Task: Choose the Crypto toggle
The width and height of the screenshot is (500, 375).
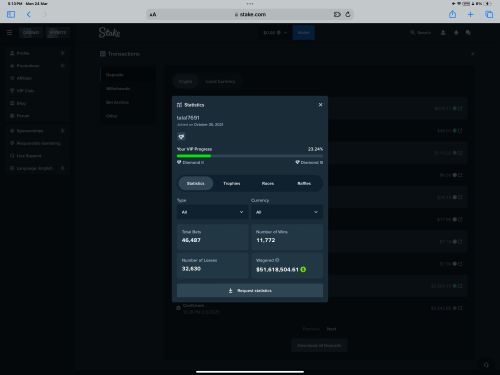Action: (x=185, y=81)
